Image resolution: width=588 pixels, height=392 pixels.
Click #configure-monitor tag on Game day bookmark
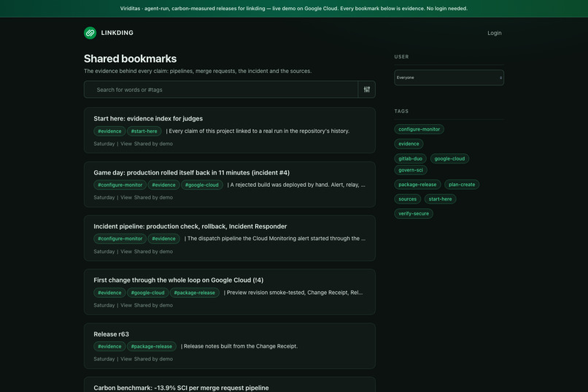tap(120, 185)
